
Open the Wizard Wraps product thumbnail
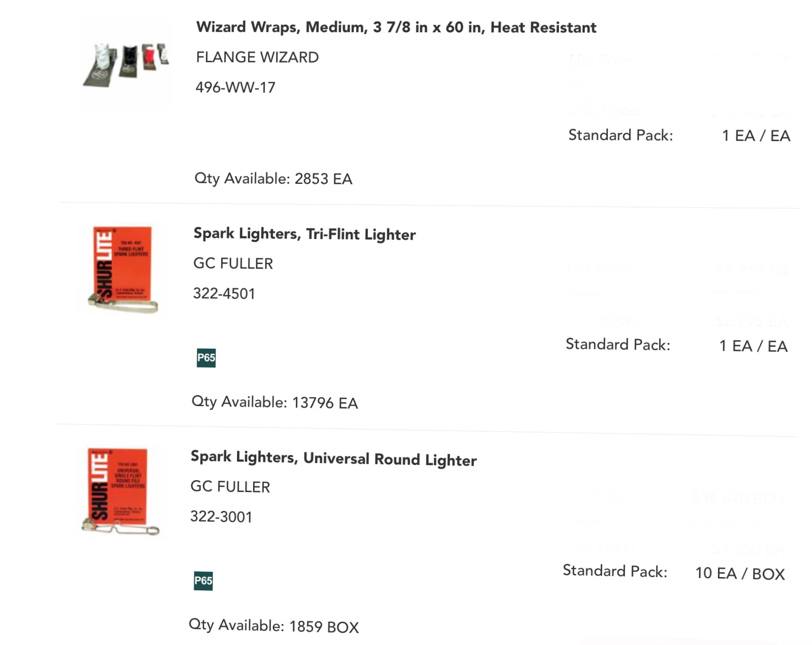[126, 65]
